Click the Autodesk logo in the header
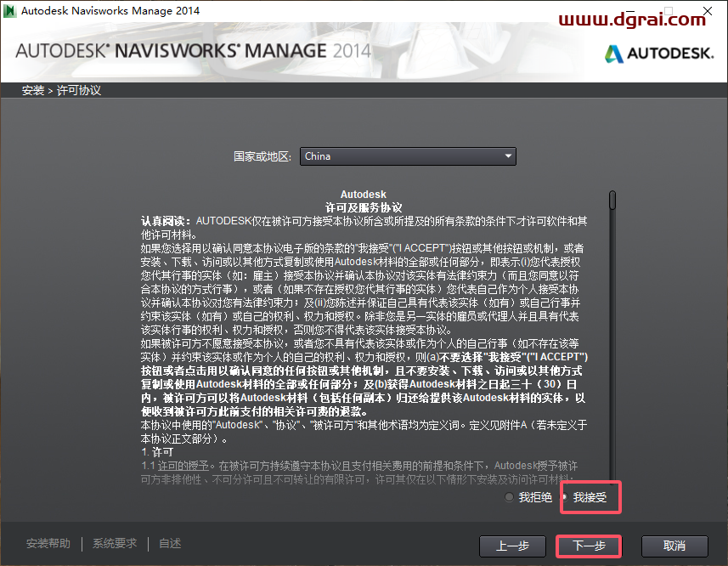 (x=659, y=54)
